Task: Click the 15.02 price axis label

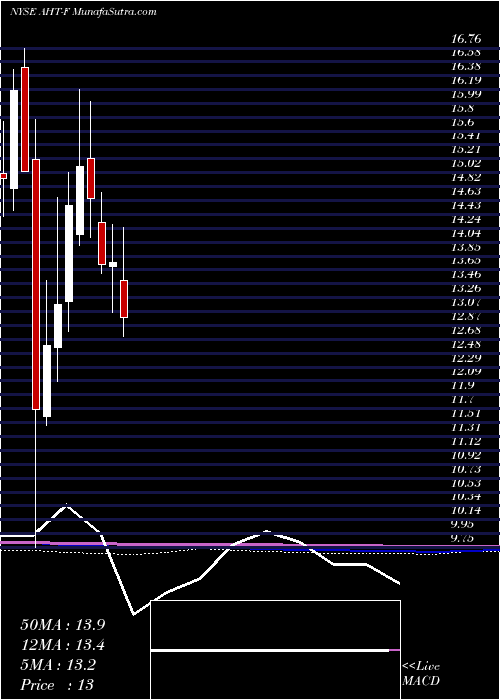Action: [466, 163]
